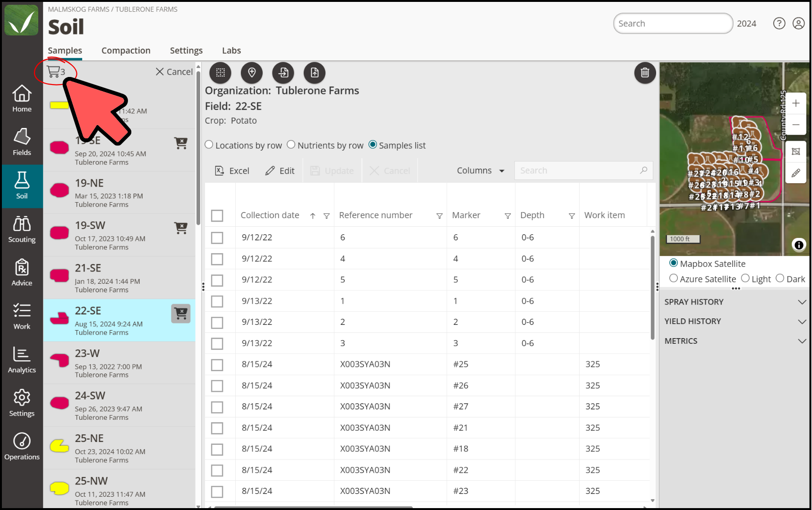
Task: Check the row with marker #25
Action: [x=217, y=365]
